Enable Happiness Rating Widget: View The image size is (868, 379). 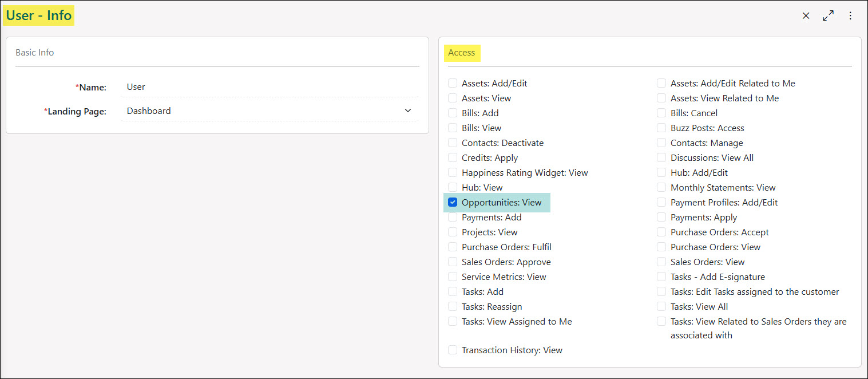[x=453, y=172]
